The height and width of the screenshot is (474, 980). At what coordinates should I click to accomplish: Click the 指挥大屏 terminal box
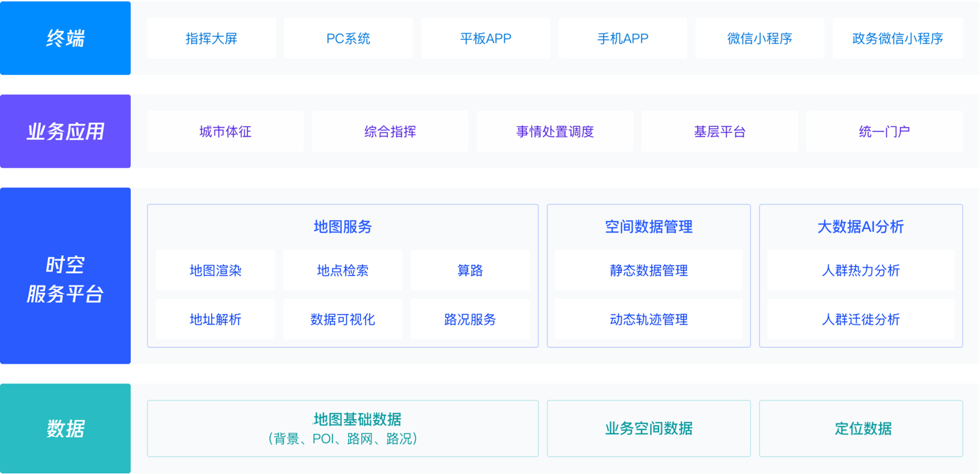[211, 38]
